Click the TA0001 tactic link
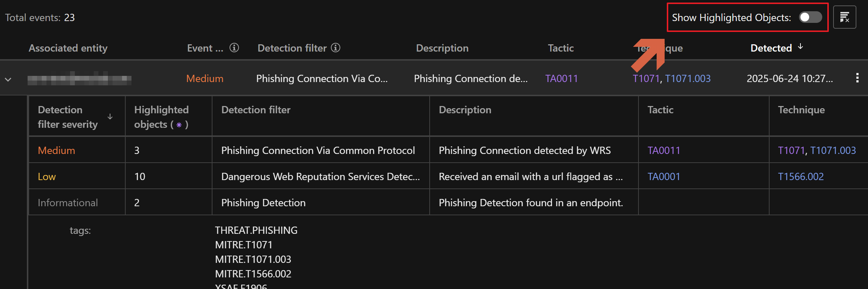Viewport: 868px width, 289px height. point(664,177)
